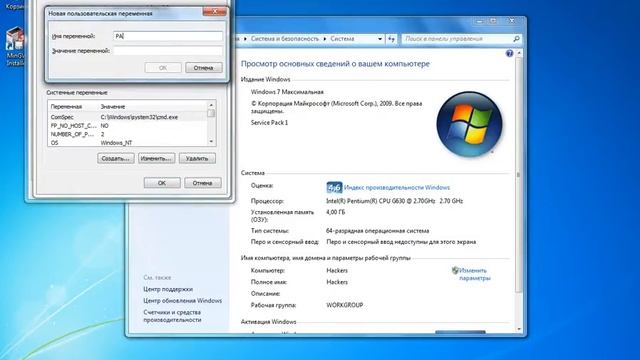Click Создать button under system variables
640x360 pixels.
tap(116, 158)
